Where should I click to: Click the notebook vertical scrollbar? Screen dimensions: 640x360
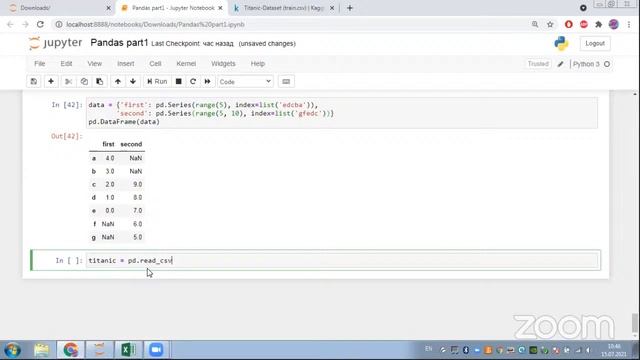[635, 322]
